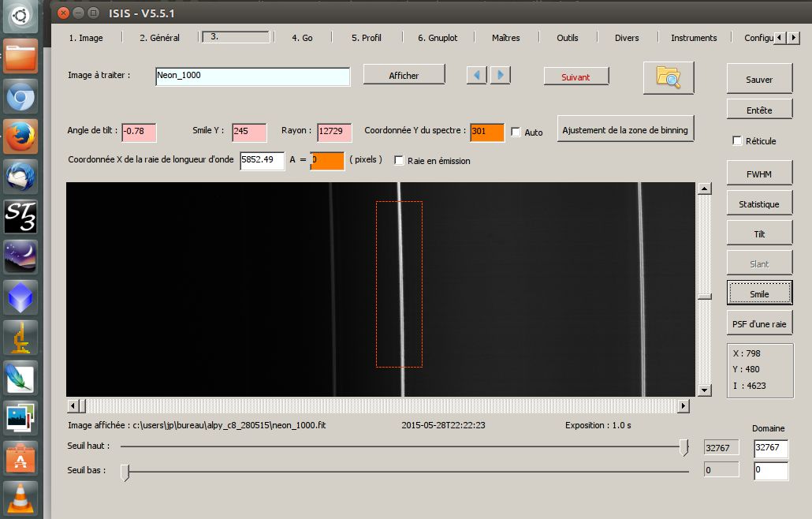Open the image viewer dock icon
The width and height of the screenshot is (812, 519).
click(20, 418)
